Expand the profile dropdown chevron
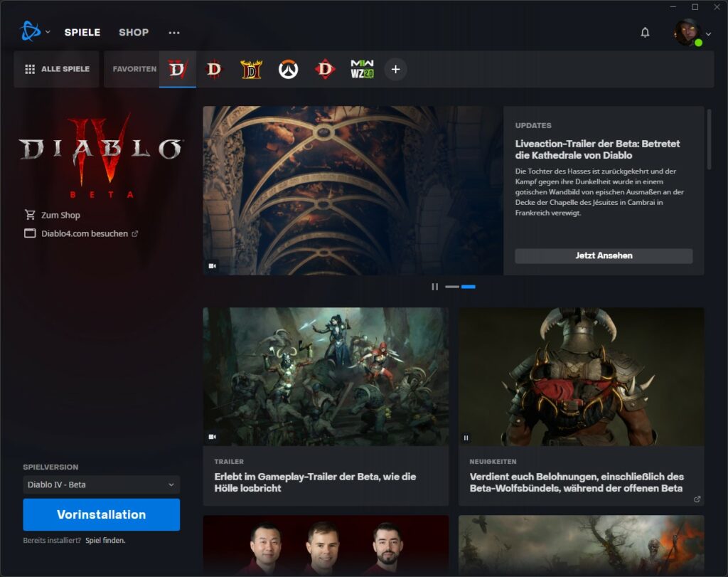The height and width of the screenshot is (577, 728). coord(709,34)
